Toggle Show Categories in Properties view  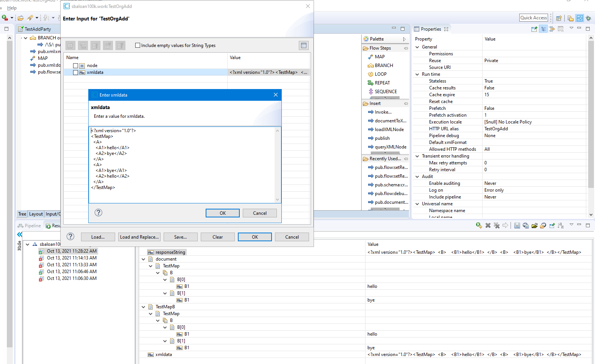[x=543, y=29]
